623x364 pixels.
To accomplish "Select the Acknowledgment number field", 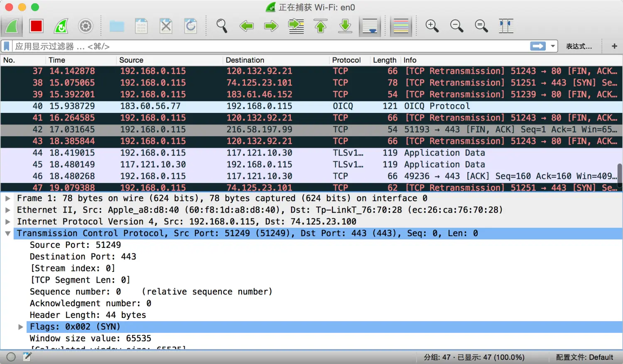I will pos(90,303).
